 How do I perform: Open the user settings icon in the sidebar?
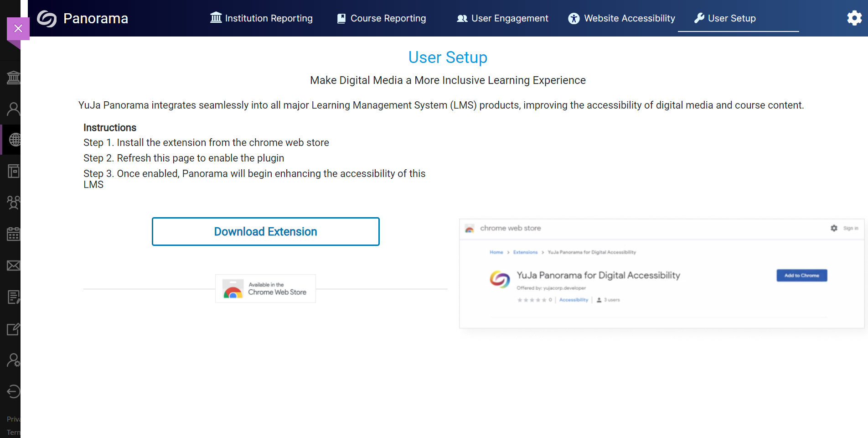pyautogui.click(x=13, y=360)
